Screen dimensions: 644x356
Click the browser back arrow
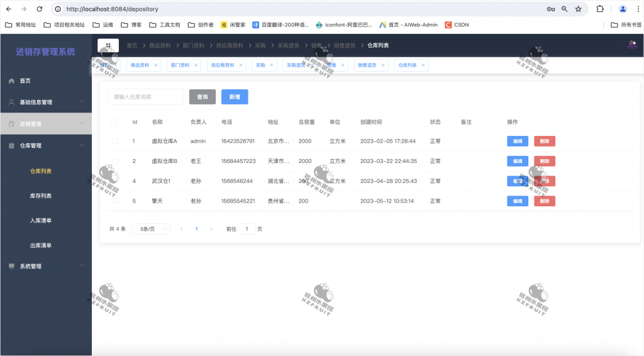click(9, 9)
